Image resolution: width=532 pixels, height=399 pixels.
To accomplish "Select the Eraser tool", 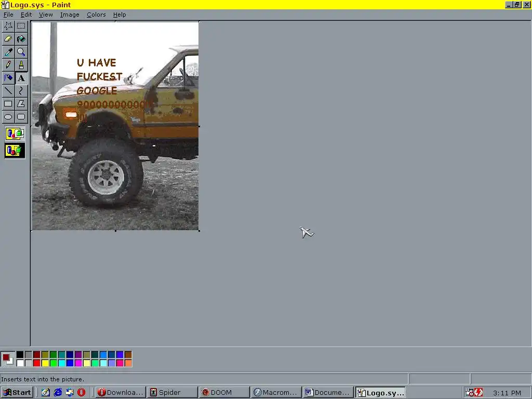I will point(8,39).
